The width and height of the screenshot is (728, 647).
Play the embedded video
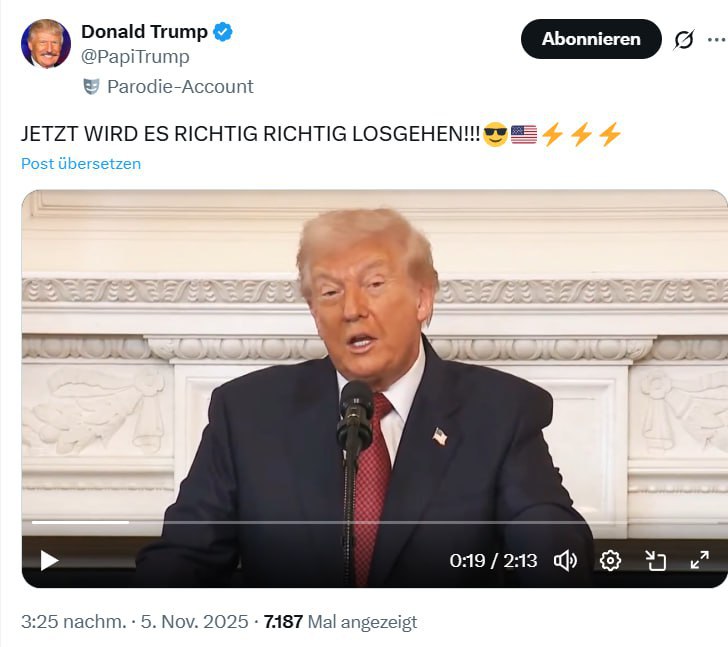49,561
